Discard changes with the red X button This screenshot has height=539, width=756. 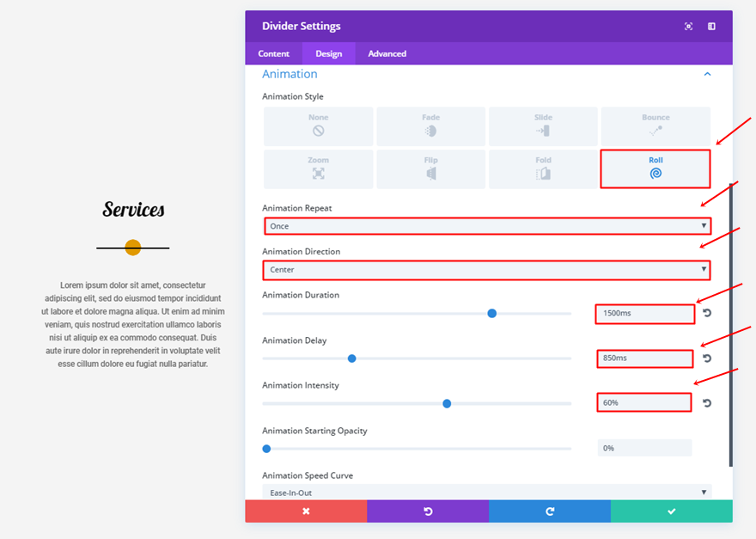point(306,511)
